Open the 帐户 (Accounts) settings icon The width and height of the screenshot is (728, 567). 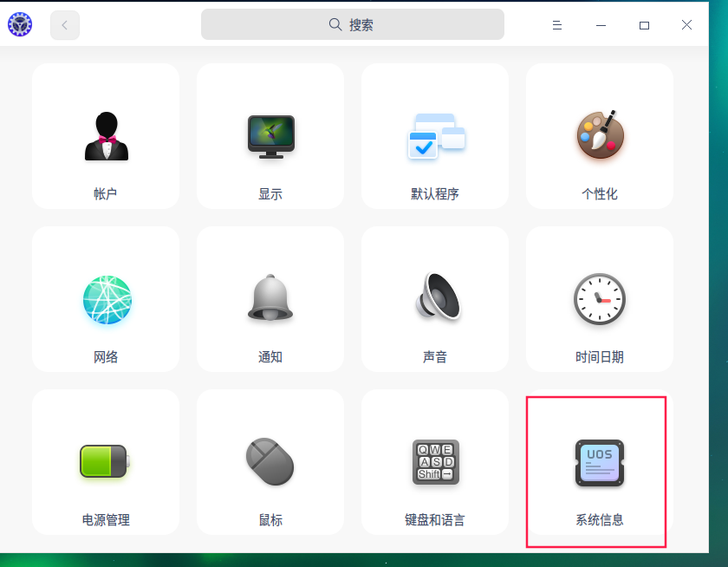pos(106,137)
